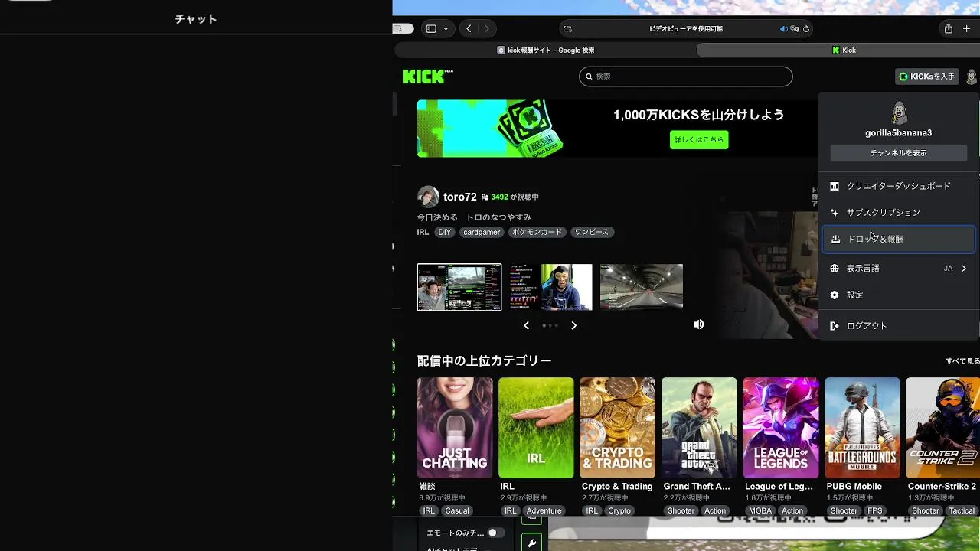The width and height of the screenshot is (980, 551).
Task: Click the KICKsを入手 button
Action: tap(927, 77)
